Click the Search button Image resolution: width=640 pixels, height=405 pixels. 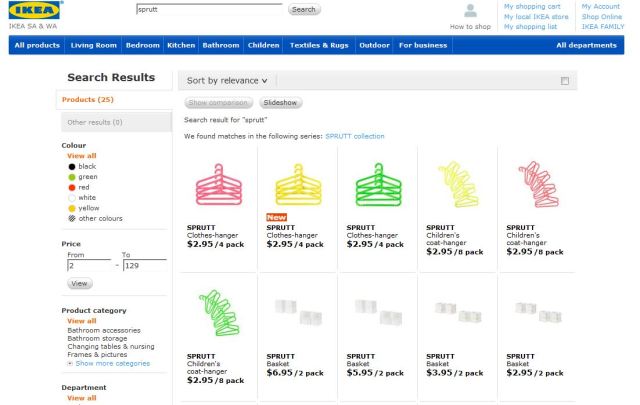(x=303, y=10)
